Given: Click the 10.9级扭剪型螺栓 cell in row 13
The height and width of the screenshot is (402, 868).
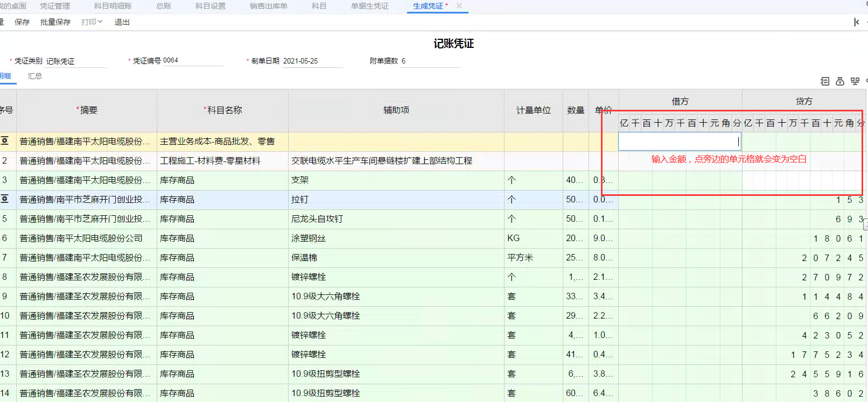Looking at the screenshot, I should pyautogui.click(x=396, y=374).
